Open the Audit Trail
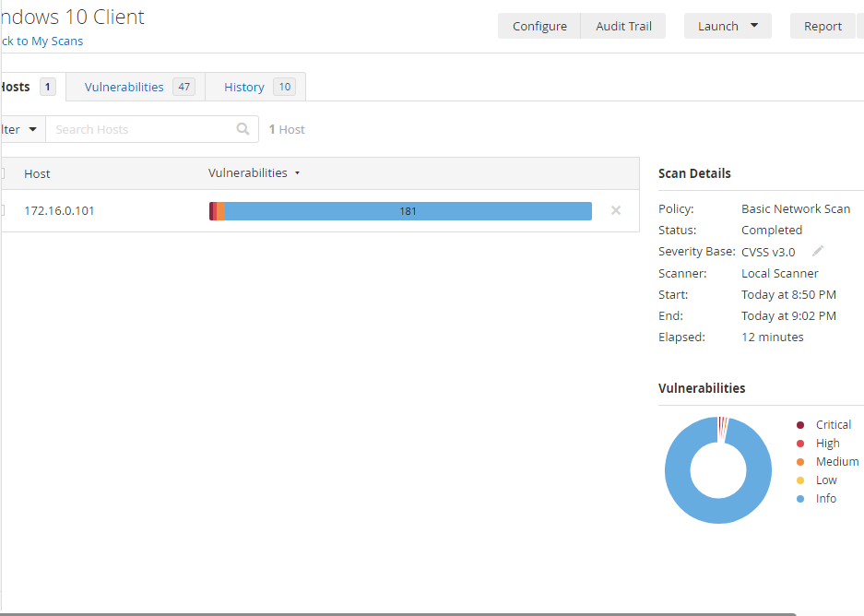 tap(623, 26)
